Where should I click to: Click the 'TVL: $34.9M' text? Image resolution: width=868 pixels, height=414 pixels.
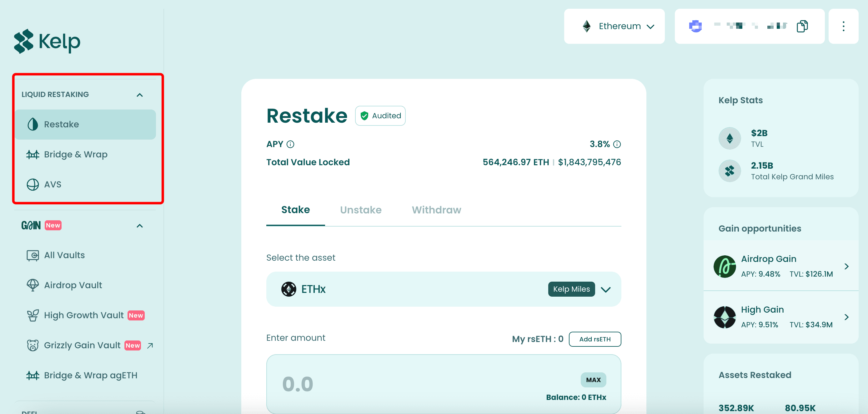click(811, 325)
